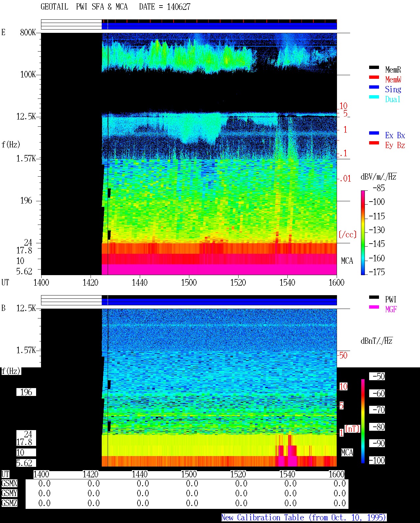Pick the magenta MGF legend swatch
Viewport: 420px width, 523px height.
(374, 307)
